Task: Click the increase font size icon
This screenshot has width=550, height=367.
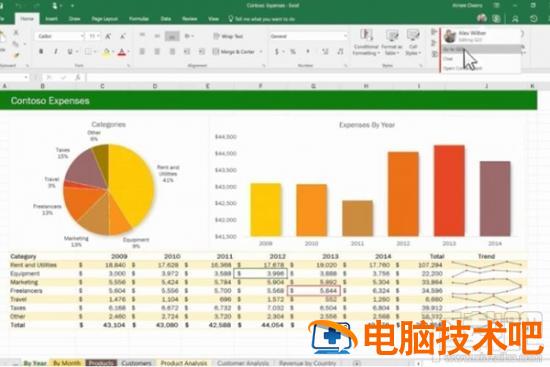Action: (108, 36)
